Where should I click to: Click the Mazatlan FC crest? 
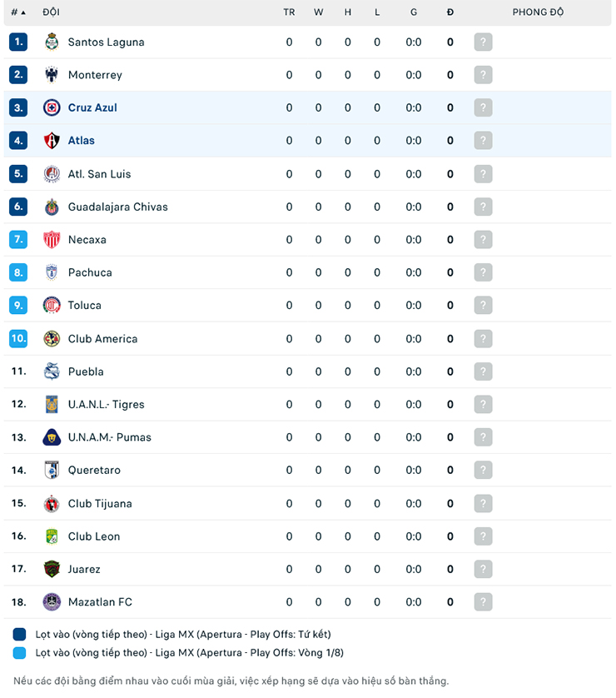click(x=52, y=602)
